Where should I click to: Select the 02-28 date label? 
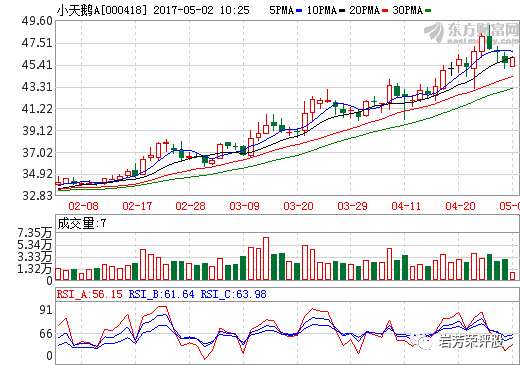[x=191, y=206]
